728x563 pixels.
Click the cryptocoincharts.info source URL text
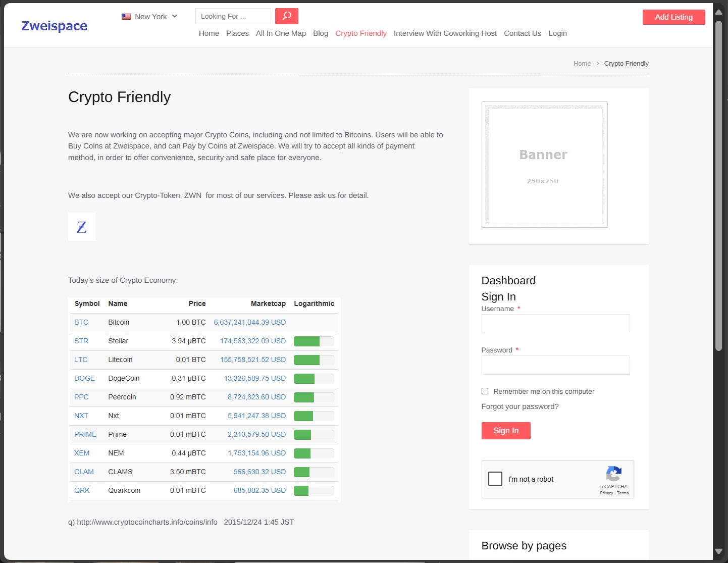click(x=147, y=522)
